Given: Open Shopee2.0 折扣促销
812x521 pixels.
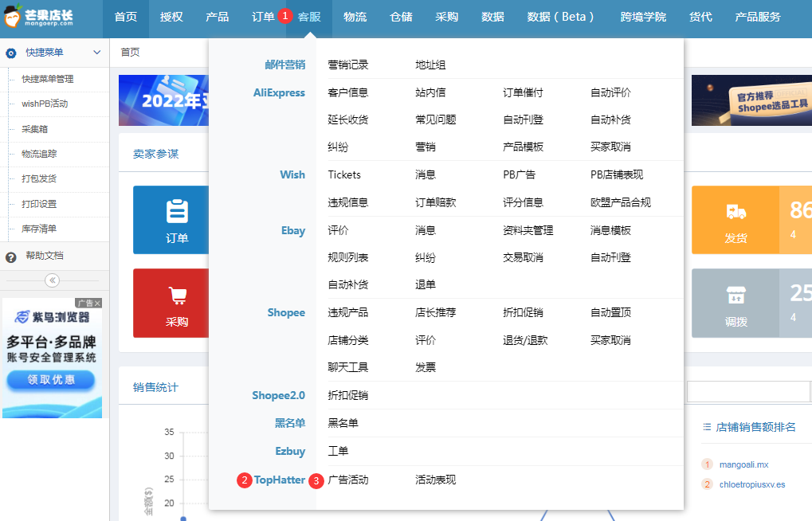Looking at the screenshot, I should pos(348,395).
